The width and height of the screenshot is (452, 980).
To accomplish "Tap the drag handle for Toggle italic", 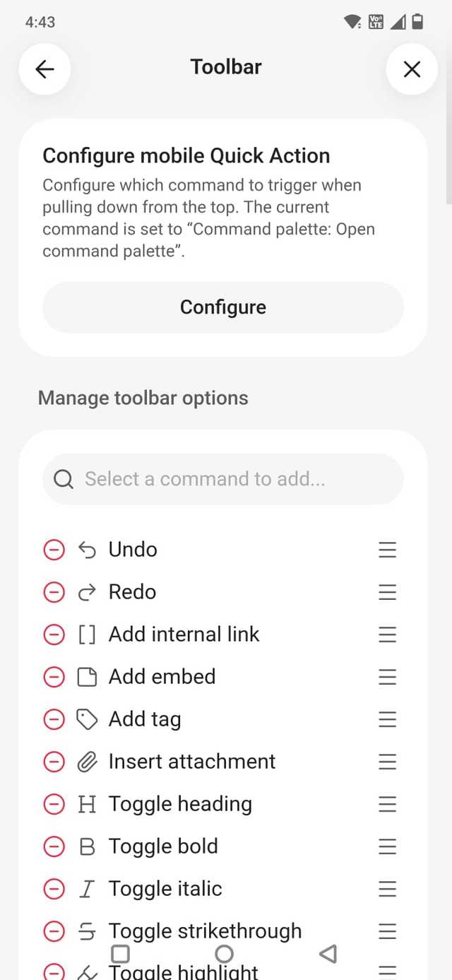I will pos(387,889).
